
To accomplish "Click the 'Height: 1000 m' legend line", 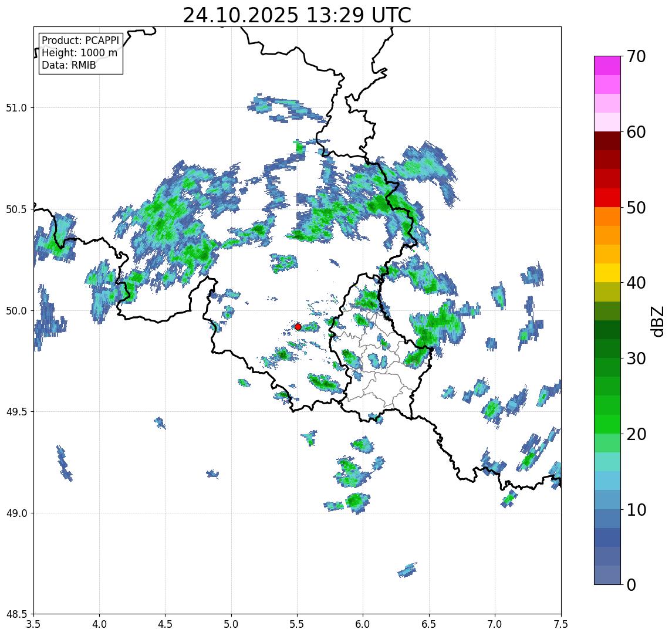I will pyautogui.click(x=79, y=53).
